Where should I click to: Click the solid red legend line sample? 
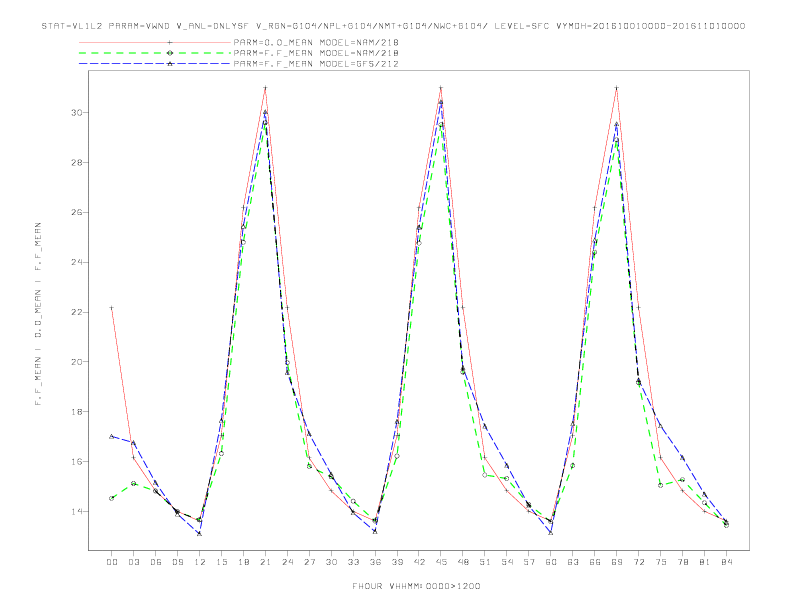pyautogui.click(x=155, y=42)
